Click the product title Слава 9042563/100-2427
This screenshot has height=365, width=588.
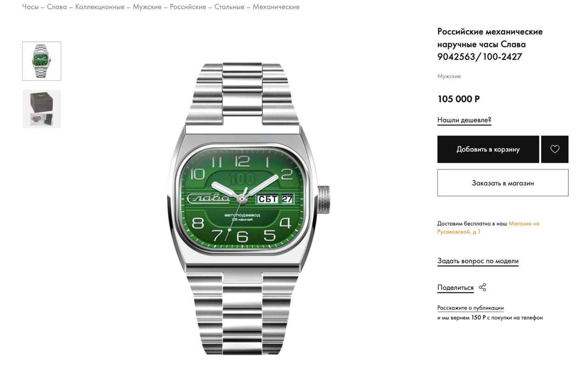[490, 44]
